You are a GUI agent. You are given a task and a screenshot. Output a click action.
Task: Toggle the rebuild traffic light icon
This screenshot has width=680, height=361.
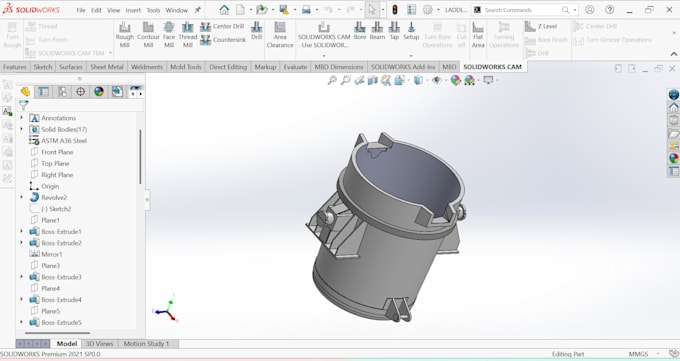(x=395, y=10)
